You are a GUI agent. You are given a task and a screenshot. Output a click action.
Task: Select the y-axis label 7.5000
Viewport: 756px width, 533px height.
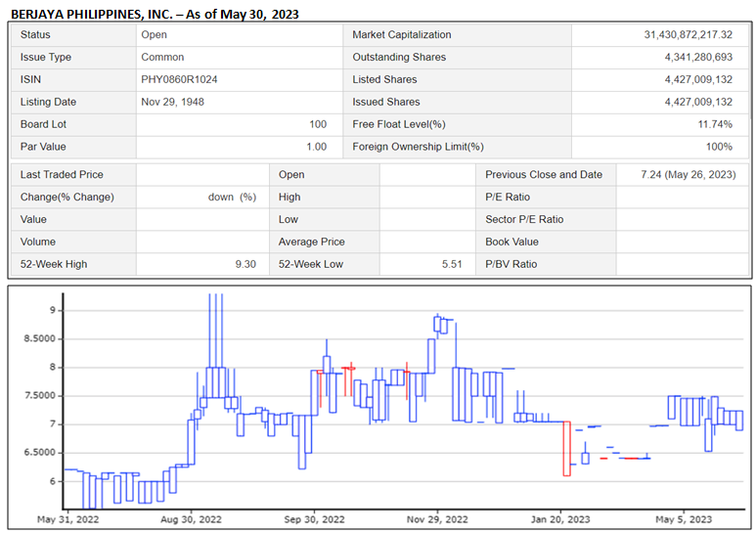[x=39, y=396]
